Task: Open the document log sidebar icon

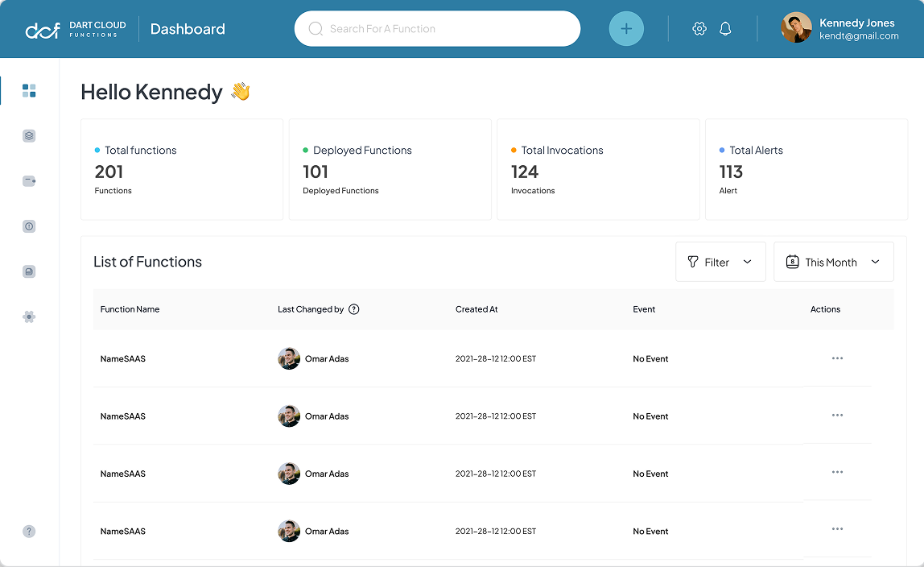Action: click(29, 271)
